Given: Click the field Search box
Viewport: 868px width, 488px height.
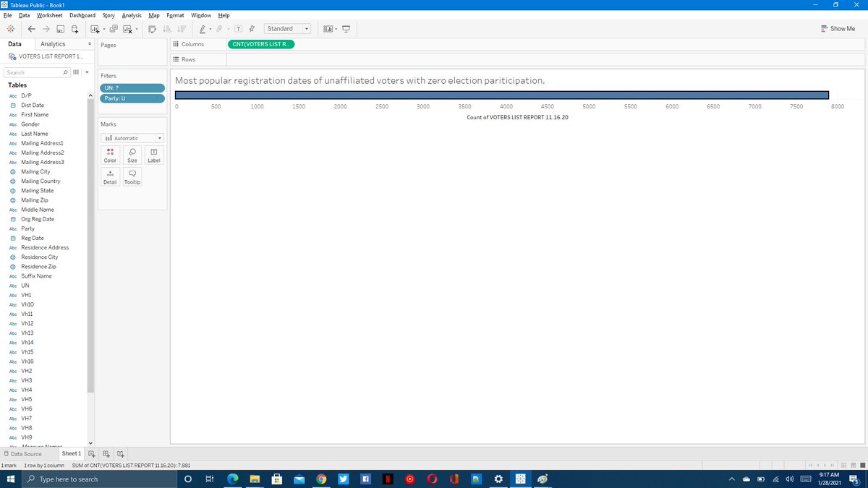Looking at the screenshot, I should tap(38, 72).
